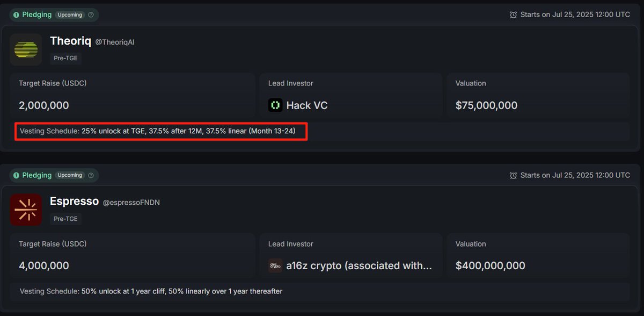Click the Hack VC investor logo

[x=275, y=105]
